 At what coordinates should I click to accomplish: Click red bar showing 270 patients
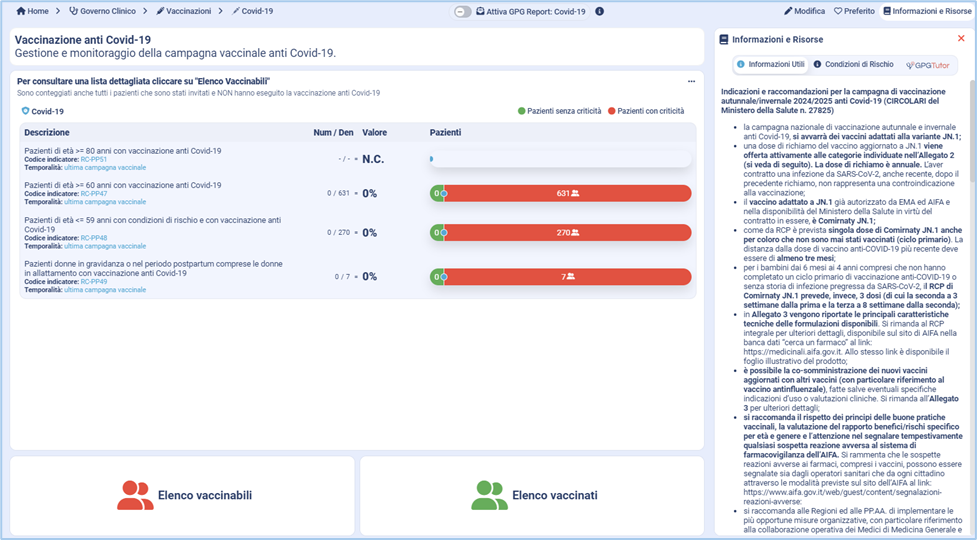(567, 232)
